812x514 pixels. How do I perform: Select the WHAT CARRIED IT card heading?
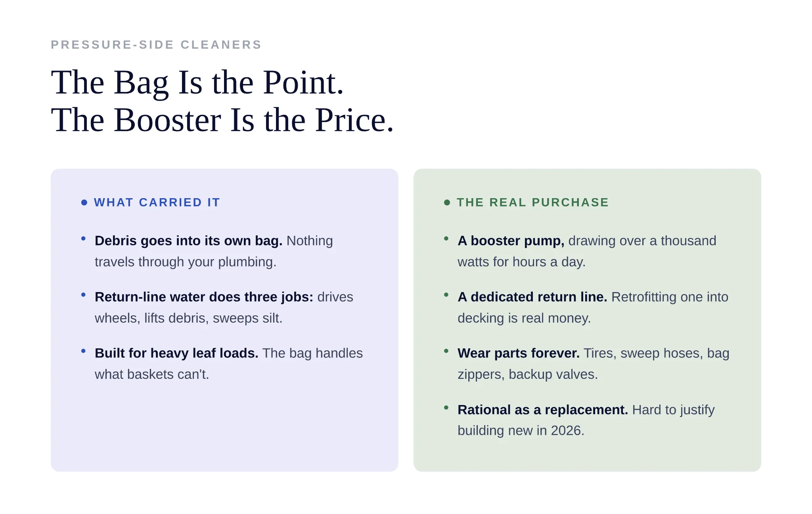157,203
